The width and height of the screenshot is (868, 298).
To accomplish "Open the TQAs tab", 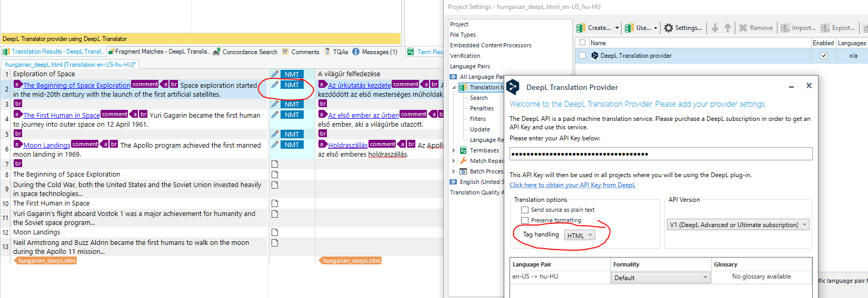I will pyautogui.click(x=336, y=52).
